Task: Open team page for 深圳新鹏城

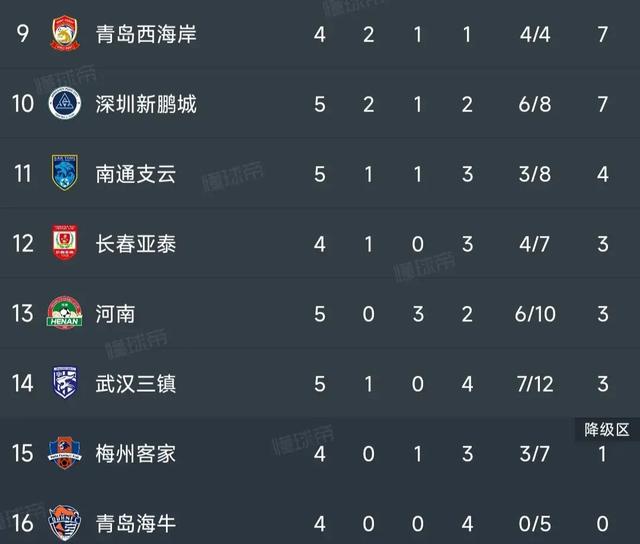Action: 146,104
